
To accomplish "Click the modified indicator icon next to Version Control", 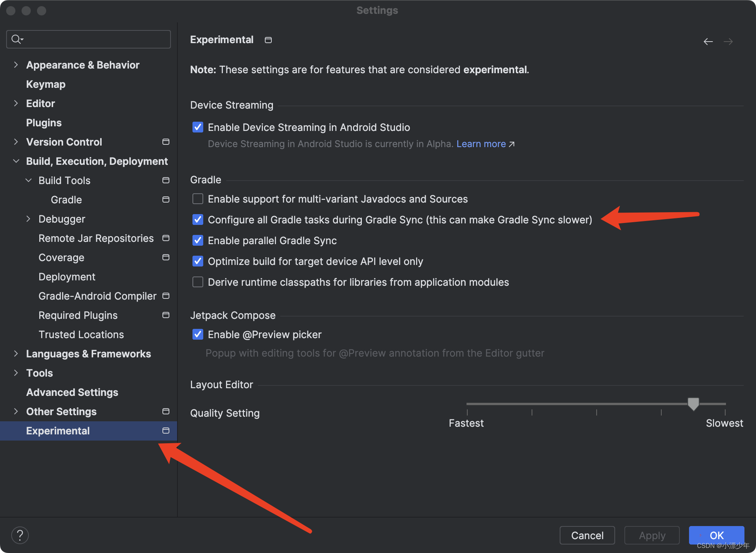I will coord(166,142).
